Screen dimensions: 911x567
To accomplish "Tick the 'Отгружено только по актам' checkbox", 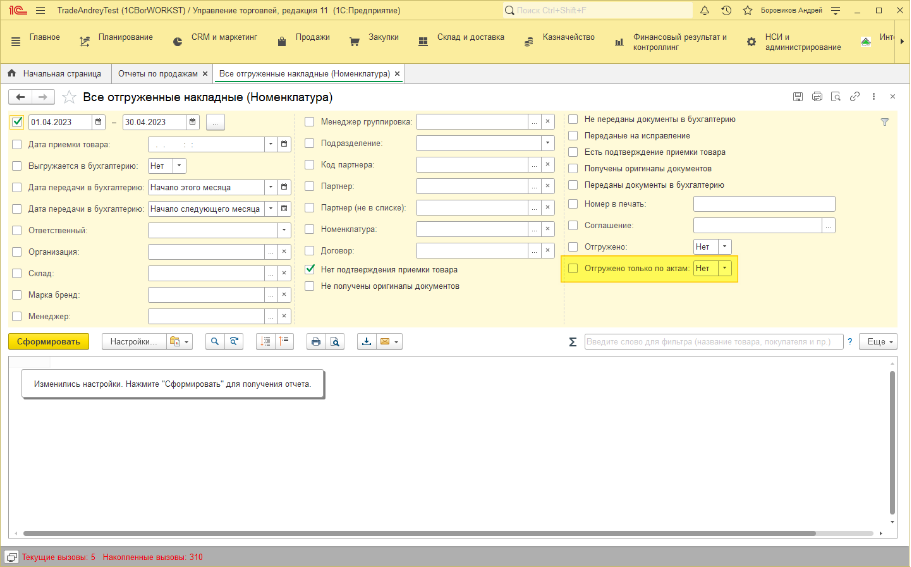I will [x=573, y=268].
